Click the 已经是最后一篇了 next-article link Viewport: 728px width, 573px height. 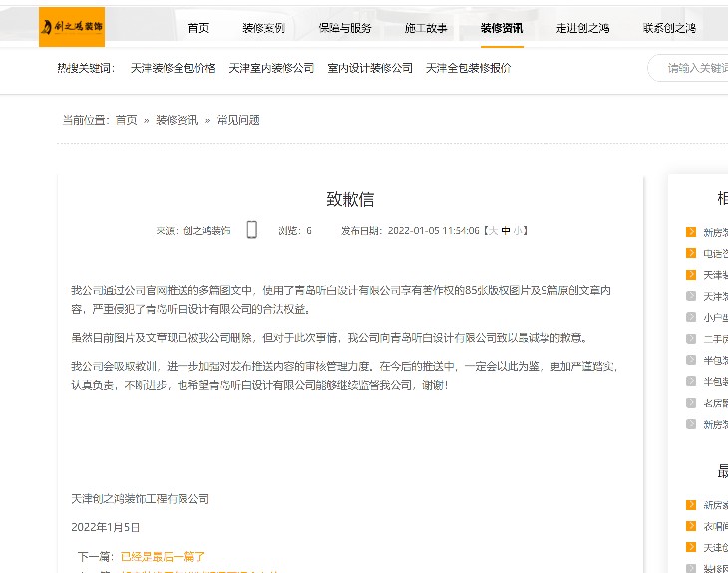[x=163, y=556]
